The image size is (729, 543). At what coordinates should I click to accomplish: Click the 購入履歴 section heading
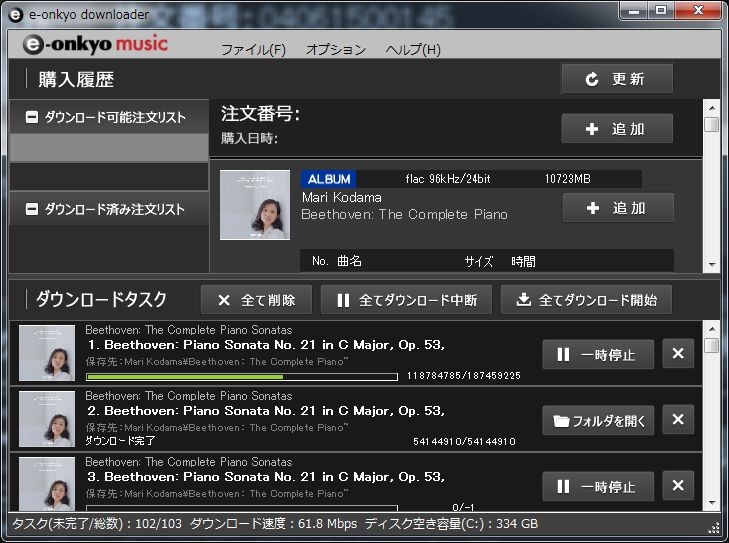[76, 79]
